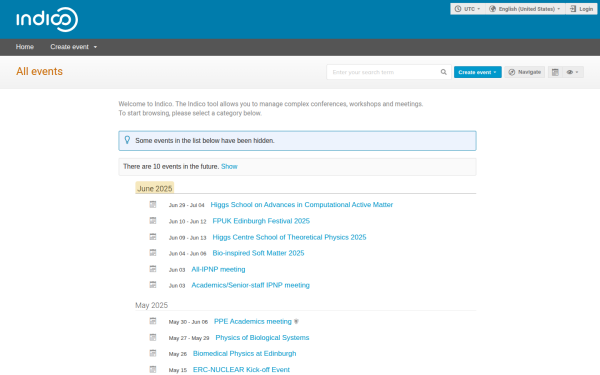This screenshot has width=600, height=375.
Task: Click the All events page title
Action: pos(39,72)
